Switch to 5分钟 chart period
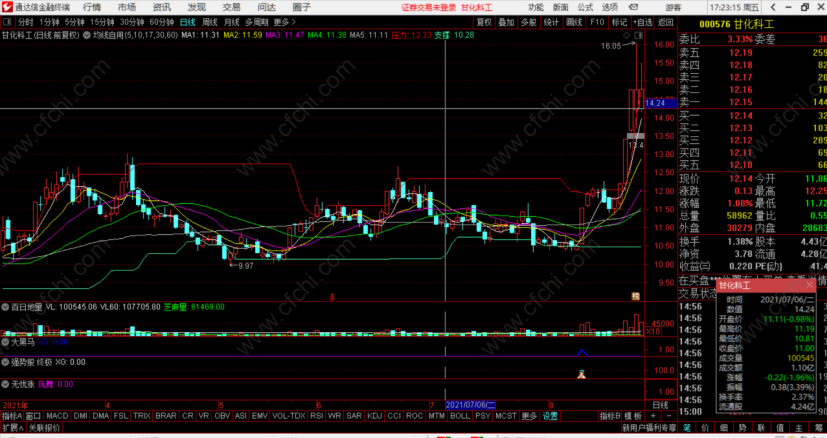The image size is (827, 438). [x=75, y=22]
